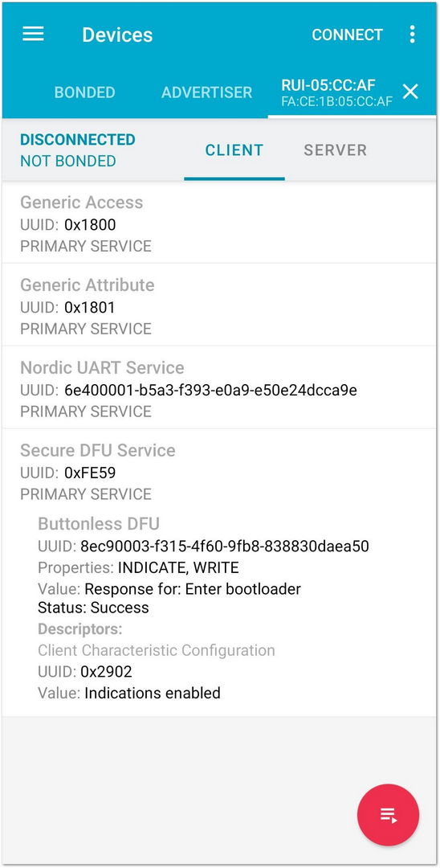
Task: Tap CONNECT to connect the device
Action: (x=347, y=35)
